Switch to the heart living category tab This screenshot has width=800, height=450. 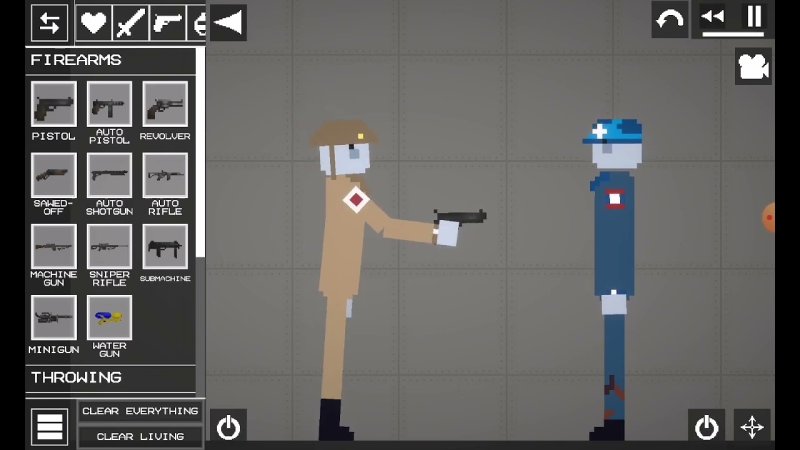94,22
